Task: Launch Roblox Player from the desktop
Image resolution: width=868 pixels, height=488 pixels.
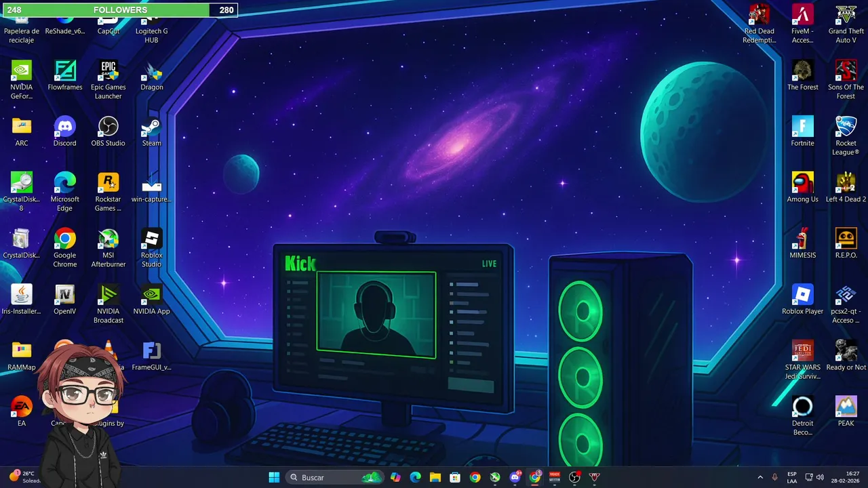Action: 803,300
